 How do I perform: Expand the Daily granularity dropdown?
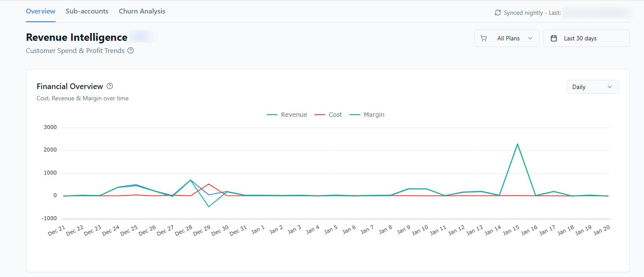point(593,87)
